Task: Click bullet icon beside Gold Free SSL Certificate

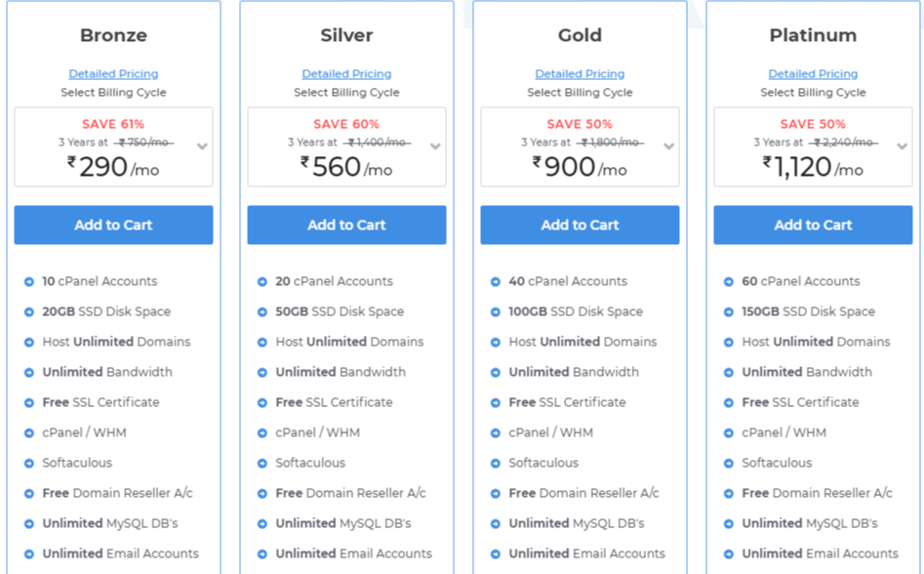Action: coord(496,402)
